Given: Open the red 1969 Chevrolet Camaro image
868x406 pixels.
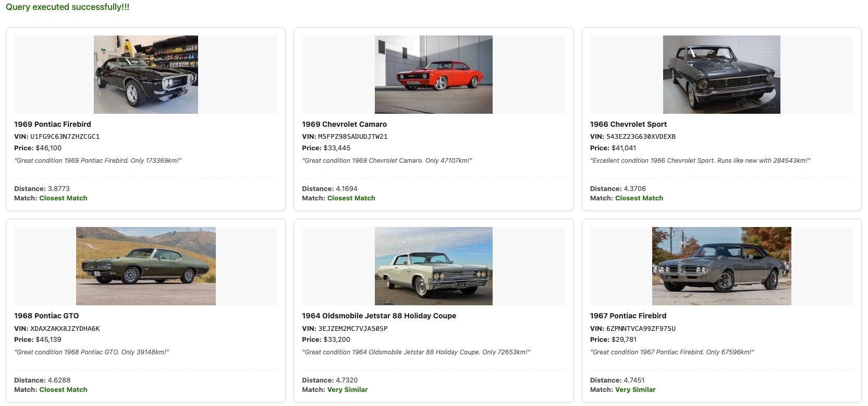Looking at the screenshot, I should coord(434,75).
